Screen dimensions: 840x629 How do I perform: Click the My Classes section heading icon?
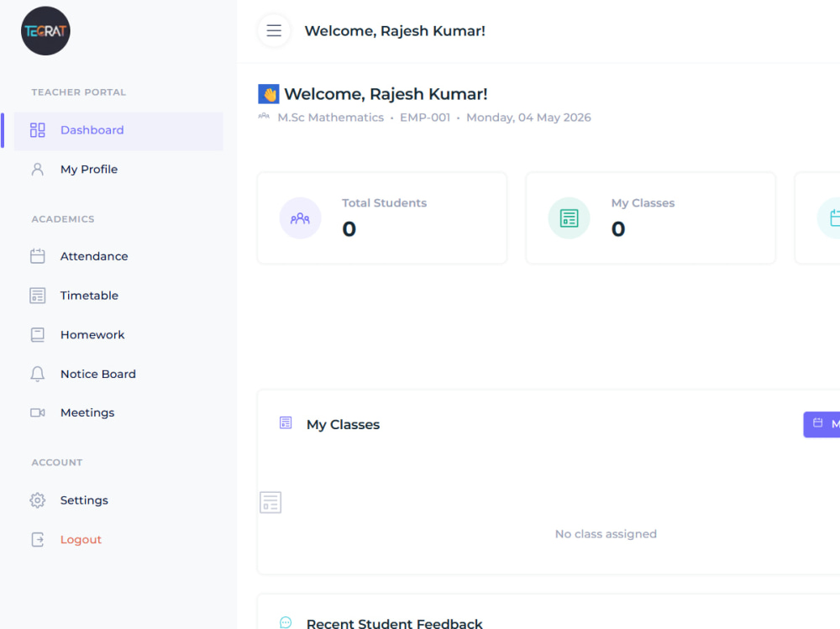click(286, 422)
